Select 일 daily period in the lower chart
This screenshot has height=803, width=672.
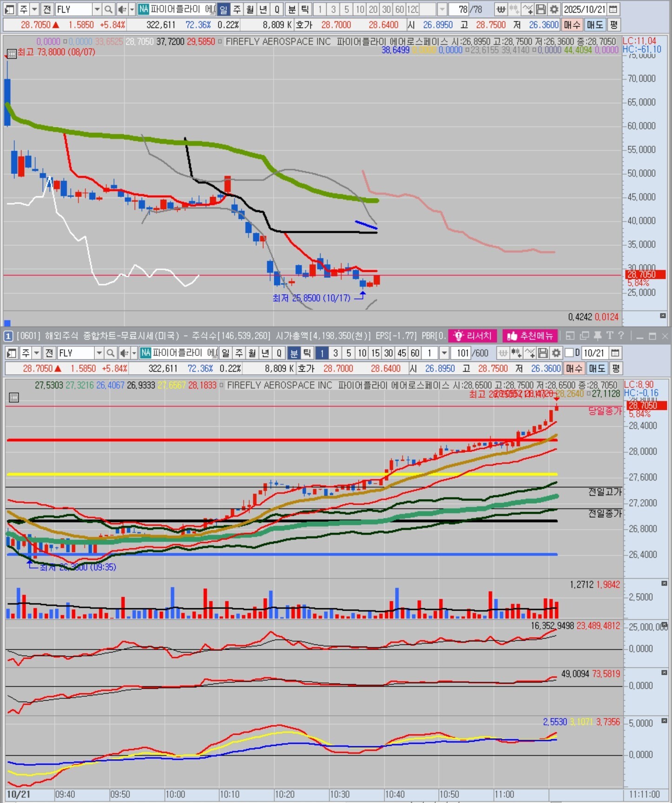[225, 353]
